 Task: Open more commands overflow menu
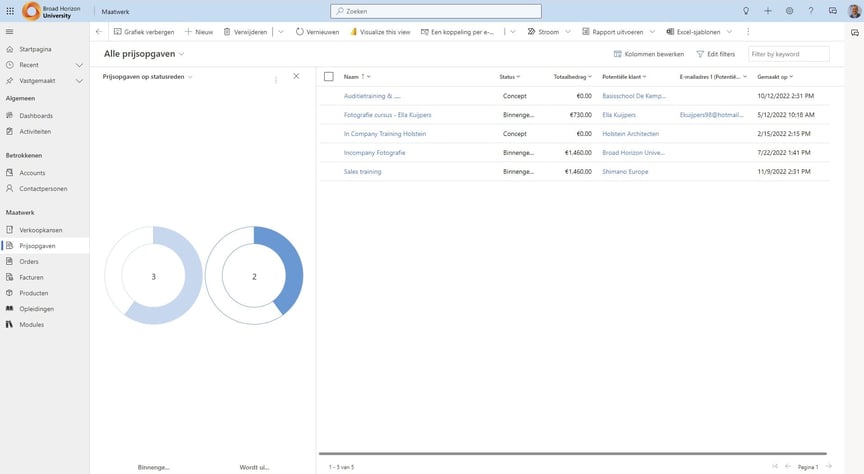(748, 32)
